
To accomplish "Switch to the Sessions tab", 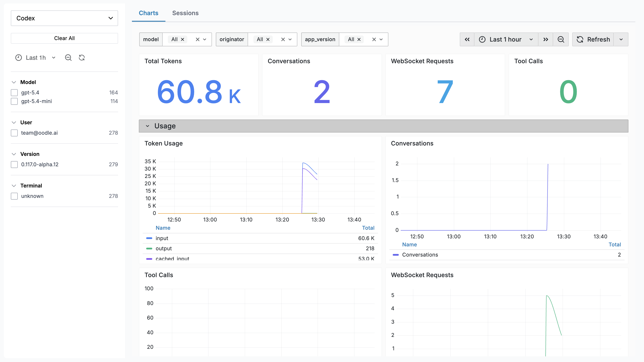I will pos(185,13).
